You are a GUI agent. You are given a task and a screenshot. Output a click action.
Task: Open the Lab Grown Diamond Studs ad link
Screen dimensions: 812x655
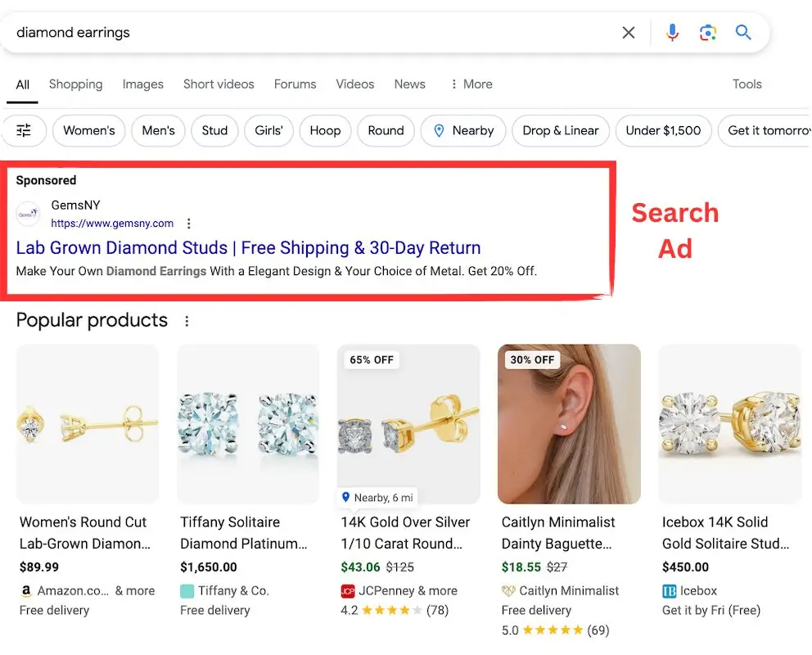[x=248, y=247]
